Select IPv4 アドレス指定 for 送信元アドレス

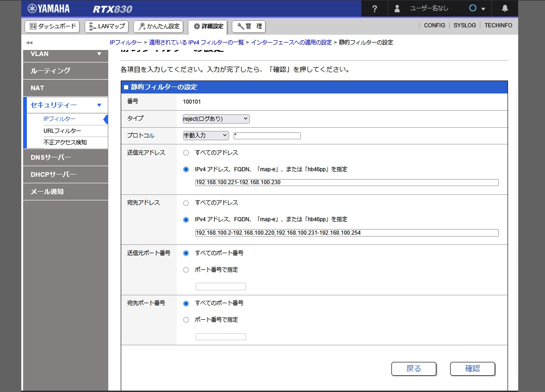point(186,169)
